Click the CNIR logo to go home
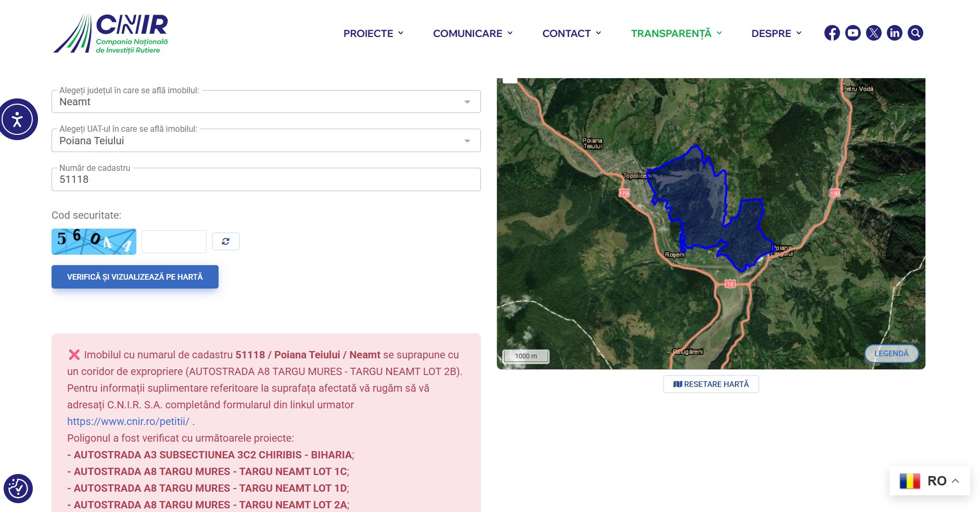The width and height of the screenshot is (980, 512). point(111,34)
